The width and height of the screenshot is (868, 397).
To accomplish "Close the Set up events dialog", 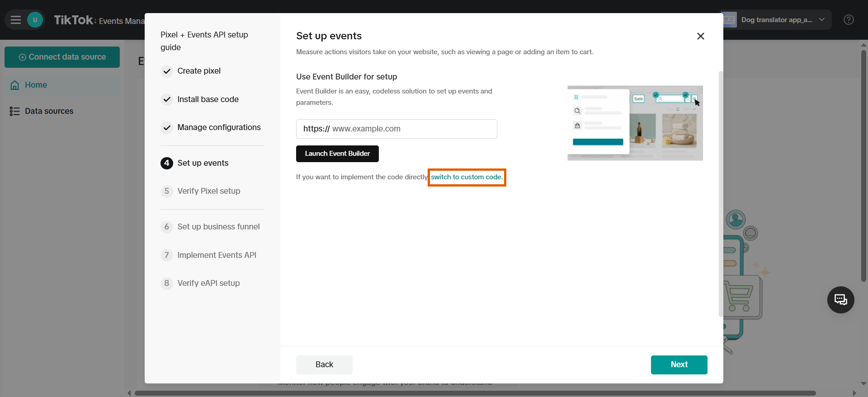I will 701,36.
